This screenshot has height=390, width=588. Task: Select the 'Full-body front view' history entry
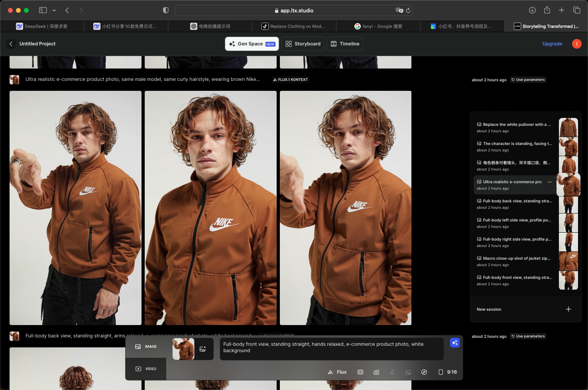pyautogui.click(x=515, y=280)
